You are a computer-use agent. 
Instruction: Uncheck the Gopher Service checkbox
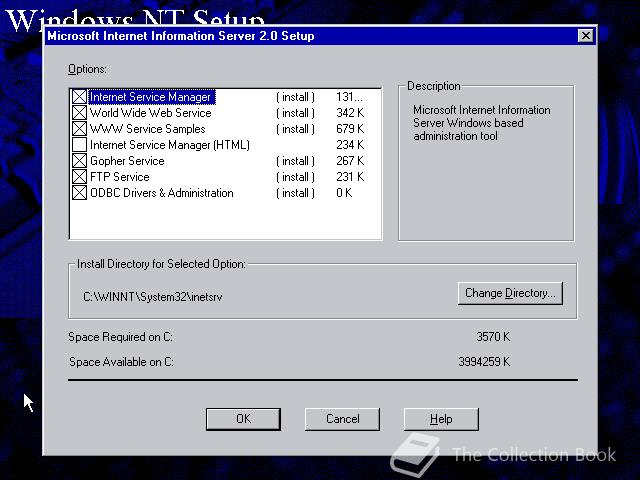(x=79, y=161)
